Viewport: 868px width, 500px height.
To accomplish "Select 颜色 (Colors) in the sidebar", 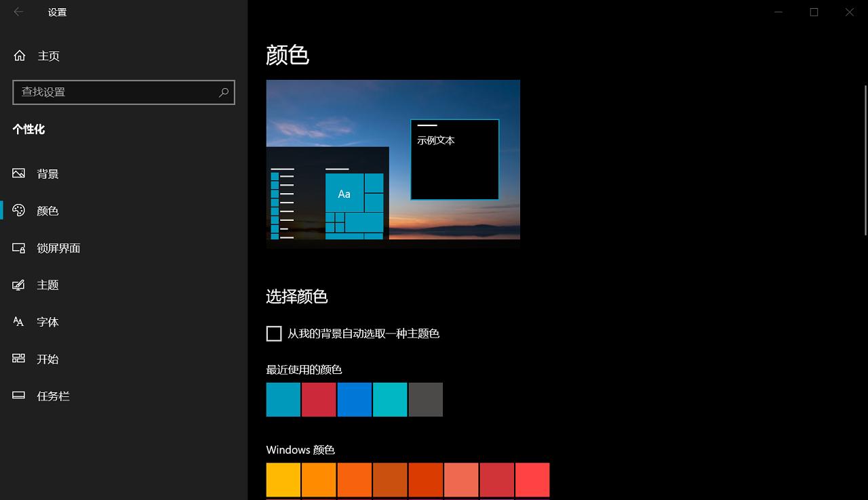I will 47,211.
